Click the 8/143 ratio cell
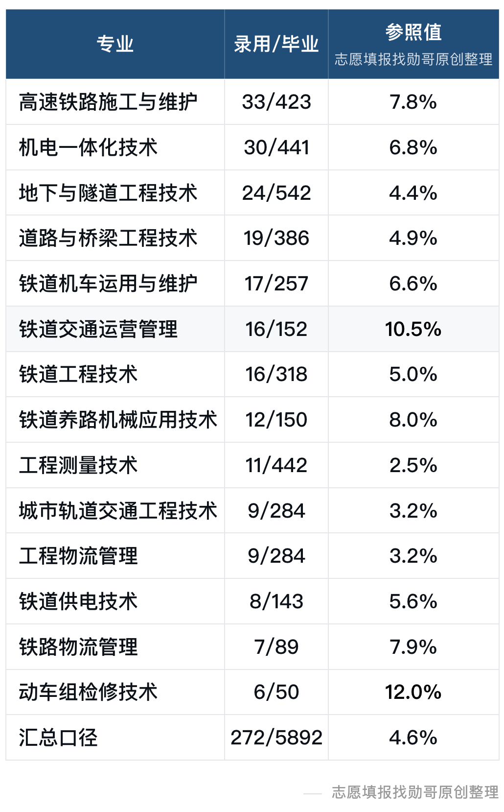 (276, 601)
